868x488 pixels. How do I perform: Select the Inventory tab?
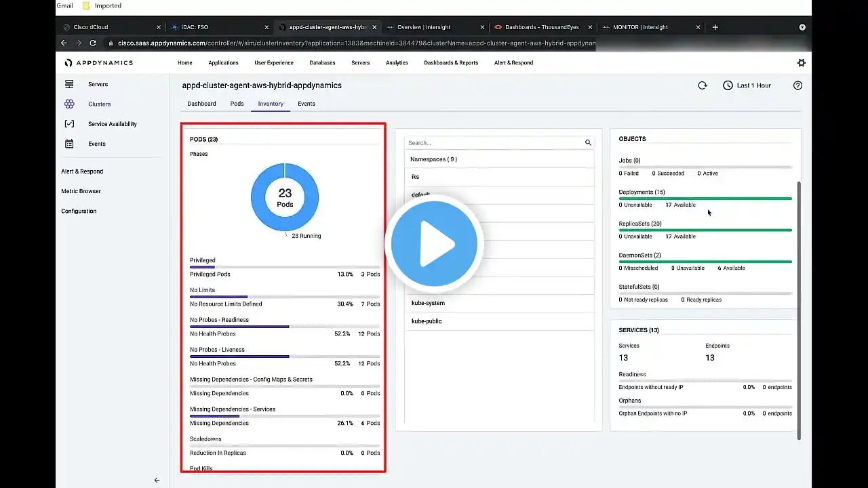(x=271, y=104)
